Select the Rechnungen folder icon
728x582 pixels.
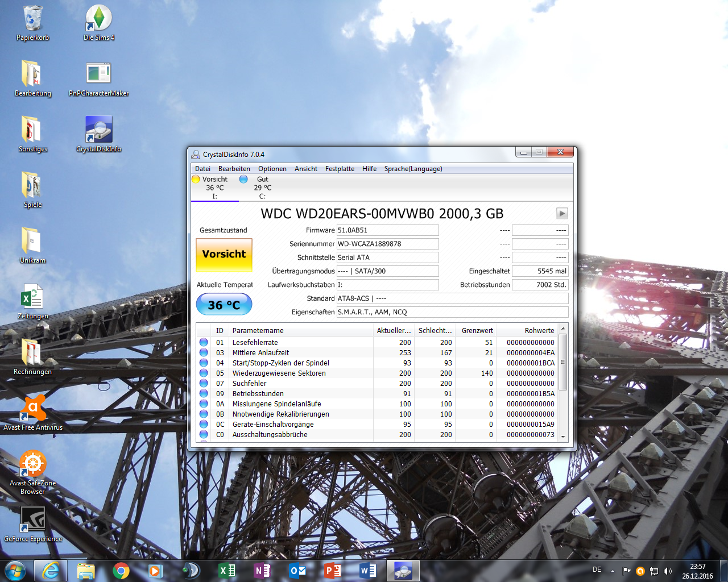click(33, 357)
